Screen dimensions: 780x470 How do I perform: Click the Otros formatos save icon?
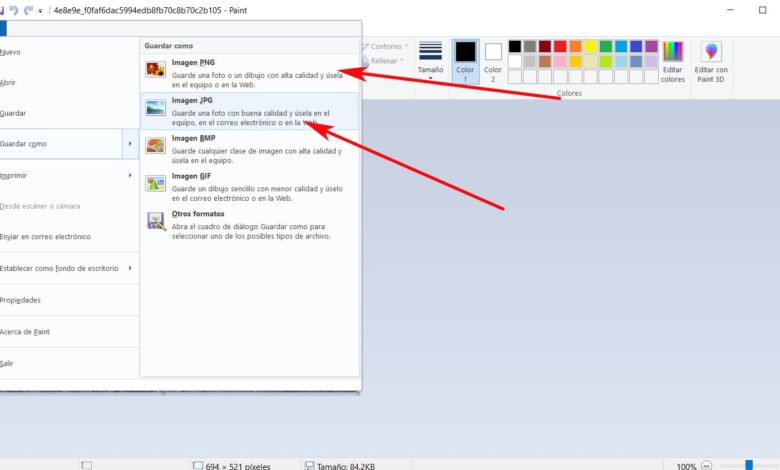tap(155, 221)
